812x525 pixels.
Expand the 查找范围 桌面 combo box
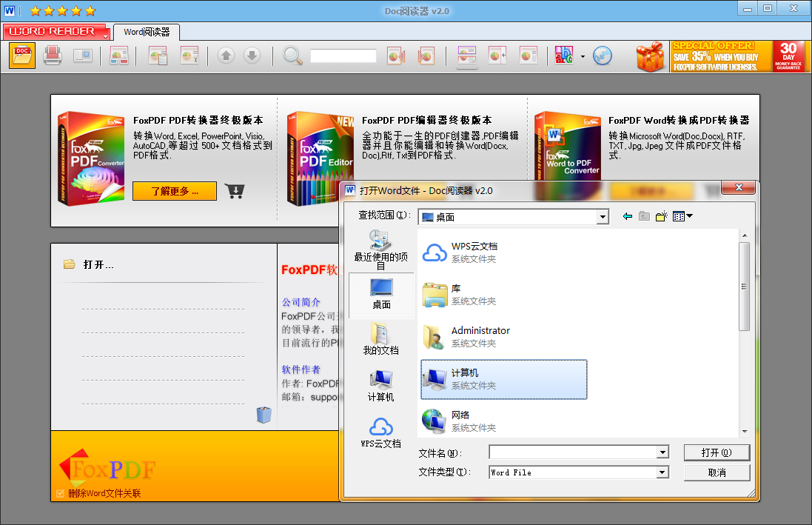click(603, 217)
